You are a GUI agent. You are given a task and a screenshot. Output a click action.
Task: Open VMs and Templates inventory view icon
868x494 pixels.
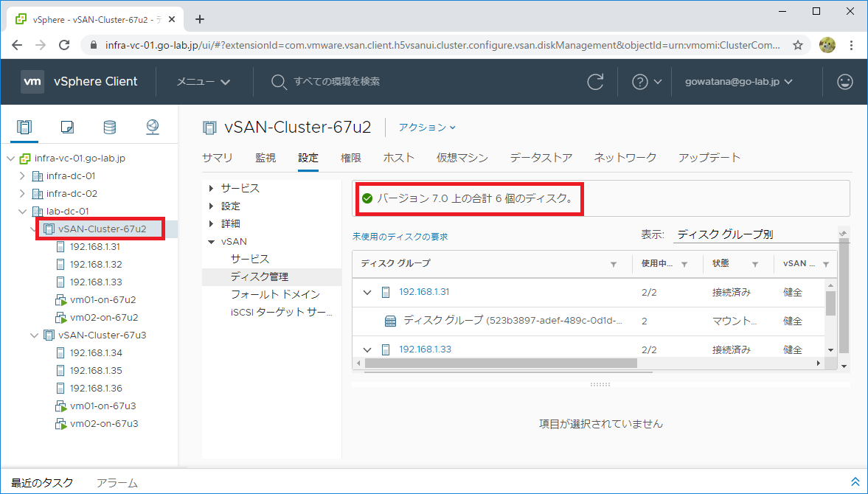tap(67, 128)
